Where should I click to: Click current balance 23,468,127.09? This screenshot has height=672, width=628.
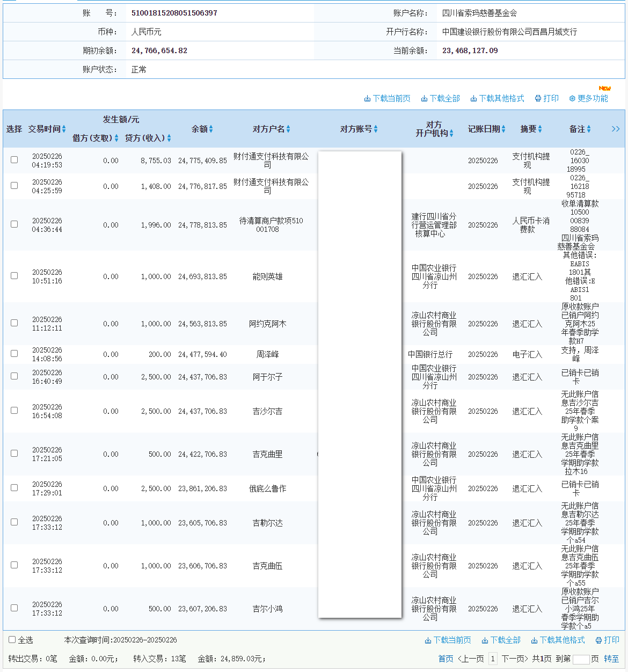click(470, 50)
